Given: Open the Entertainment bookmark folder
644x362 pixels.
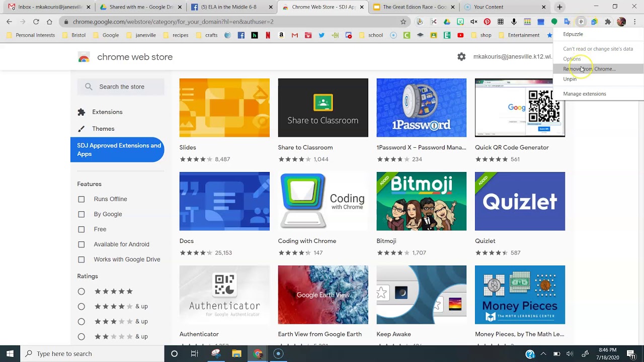Looking at the screenshot, I should (x=518, y=35).
